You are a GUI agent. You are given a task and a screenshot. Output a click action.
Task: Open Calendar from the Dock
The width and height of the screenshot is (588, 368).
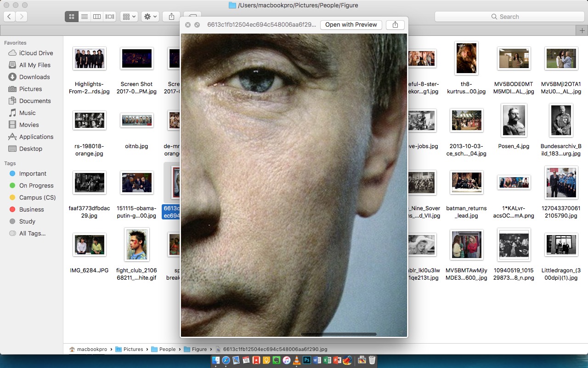[x=246, y=361]
